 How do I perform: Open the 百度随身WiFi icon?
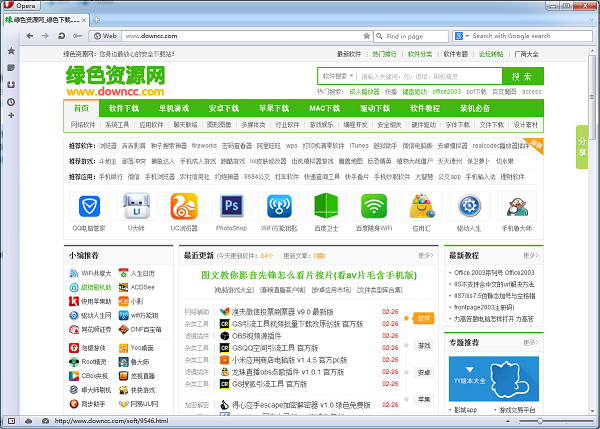374,206
